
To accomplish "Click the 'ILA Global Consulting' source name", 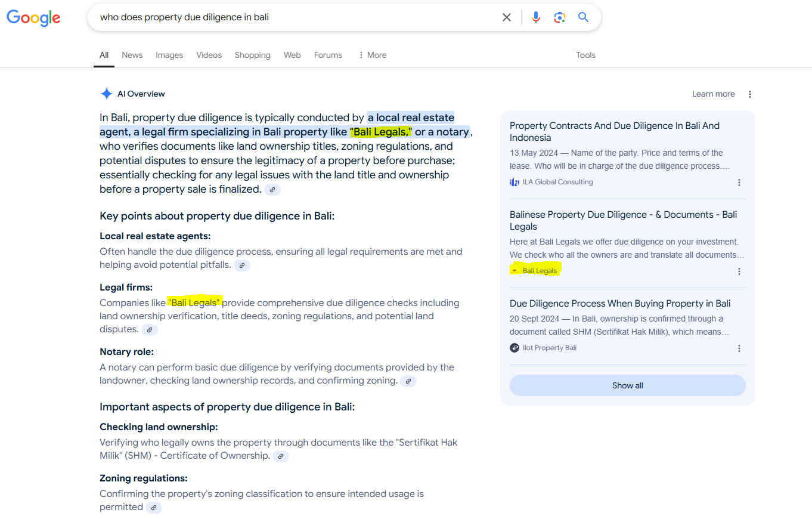I will click(x=558, y=182).
